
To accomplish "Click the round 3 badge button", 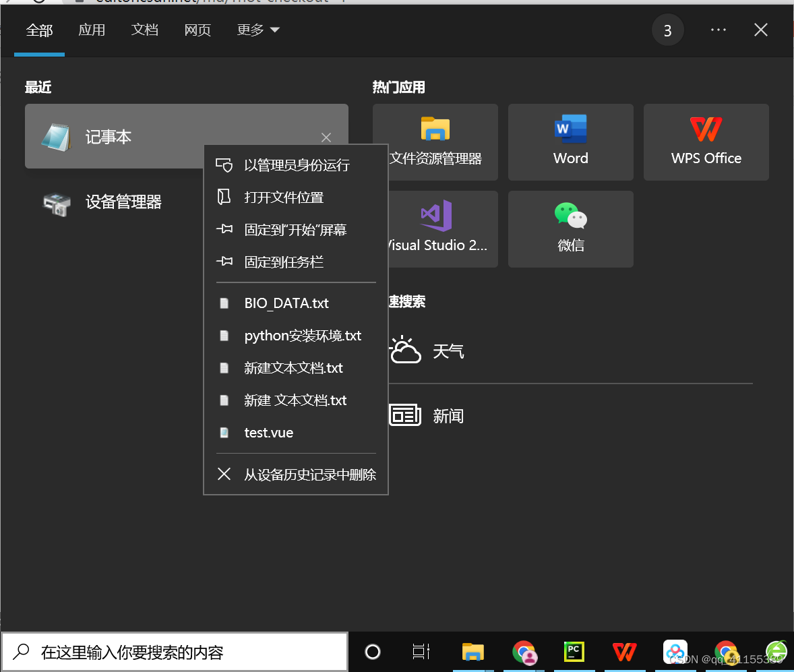I will coord(667,30).
